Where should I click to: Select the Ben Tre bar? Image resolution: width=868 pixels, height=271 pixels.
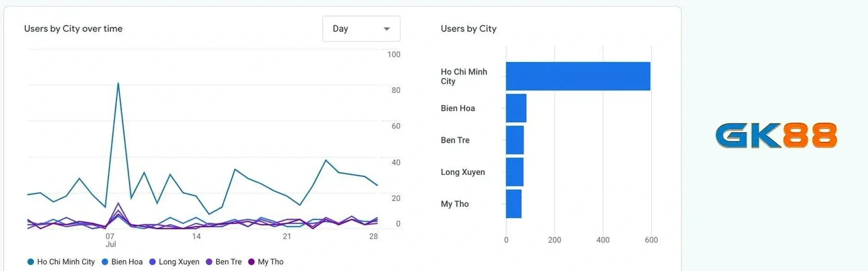(x=514, y=140)
